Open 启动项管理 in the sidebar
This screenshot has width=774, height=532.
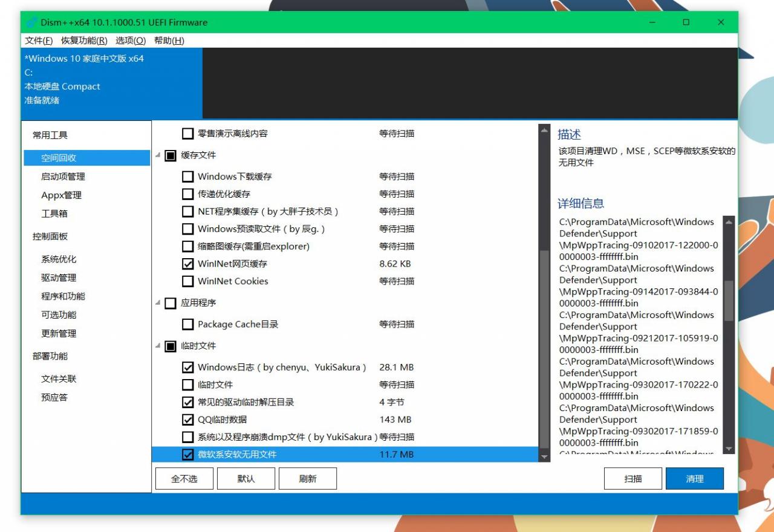click(63, 177)
